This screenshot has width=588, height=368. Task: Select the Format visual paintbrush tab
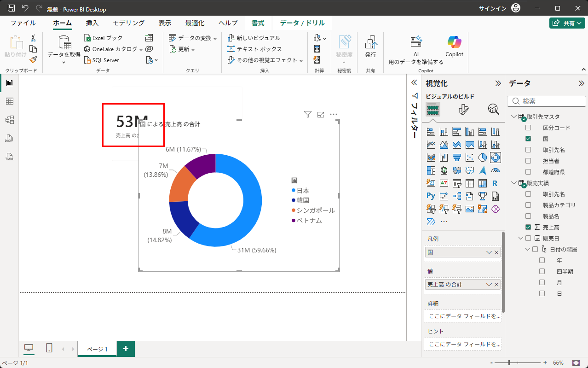coord(463,109)
